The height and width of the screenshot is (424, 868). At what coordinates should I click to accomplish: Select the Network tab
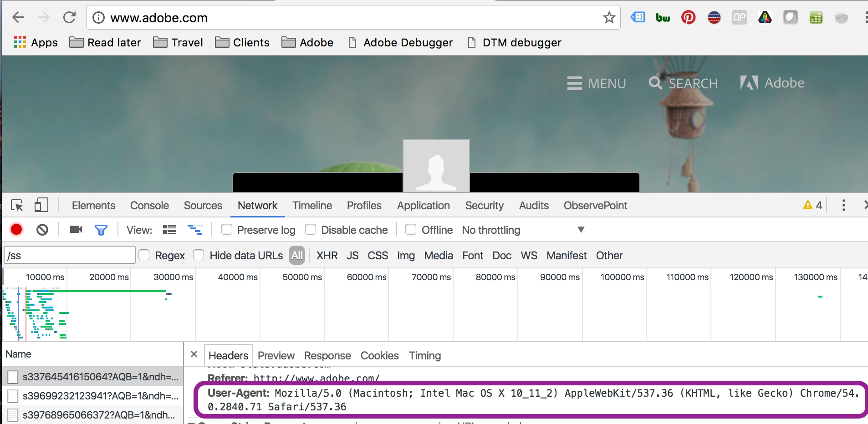[258, 206]
